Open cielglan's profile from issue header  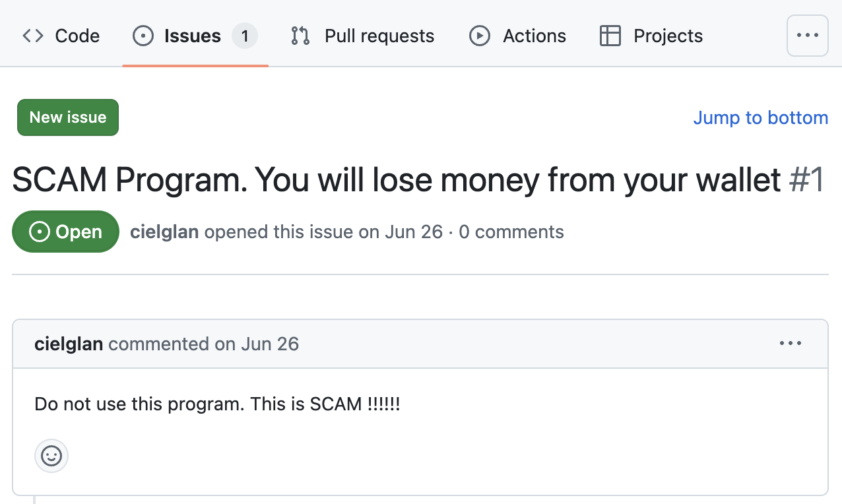click(x=164, y=232)
